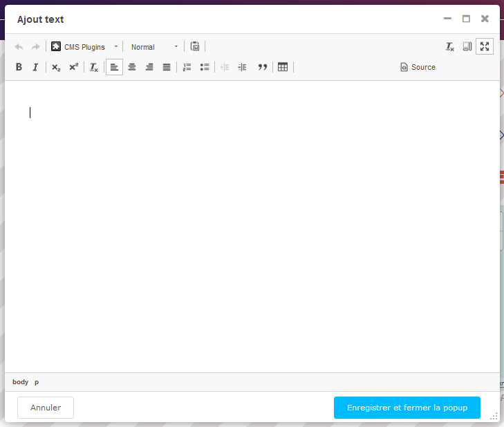
Task: Click the Annuler button
Action: 46,408
